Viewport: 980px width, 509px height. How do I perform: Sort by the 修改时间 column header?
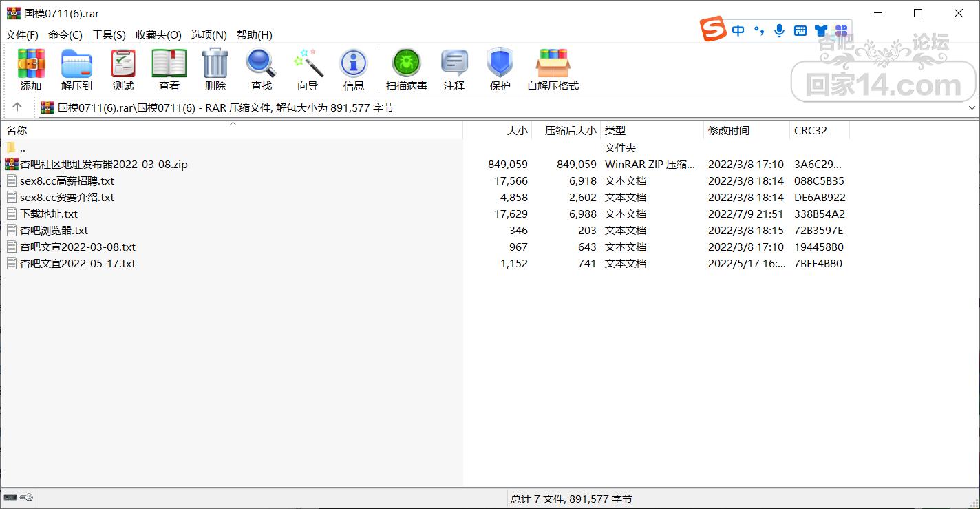pyautogui.click(x=747, y=130)
